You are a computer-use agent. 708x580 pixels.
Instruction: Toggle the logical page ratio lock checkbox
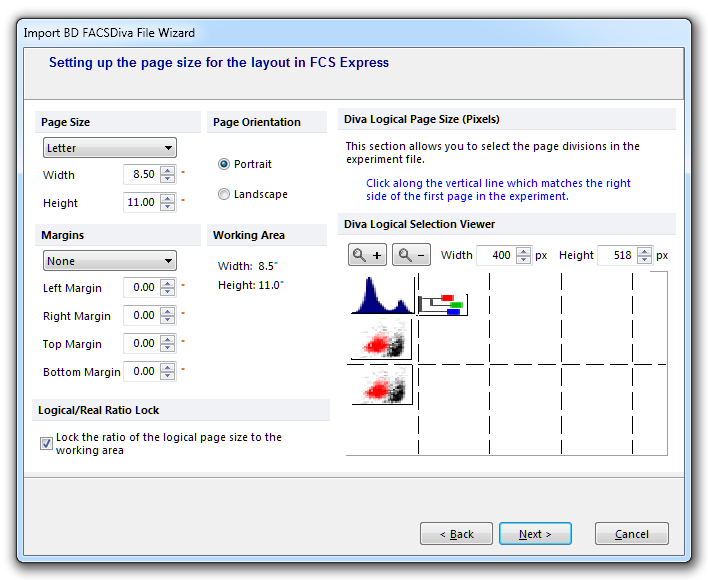click(x=46, y=443)
